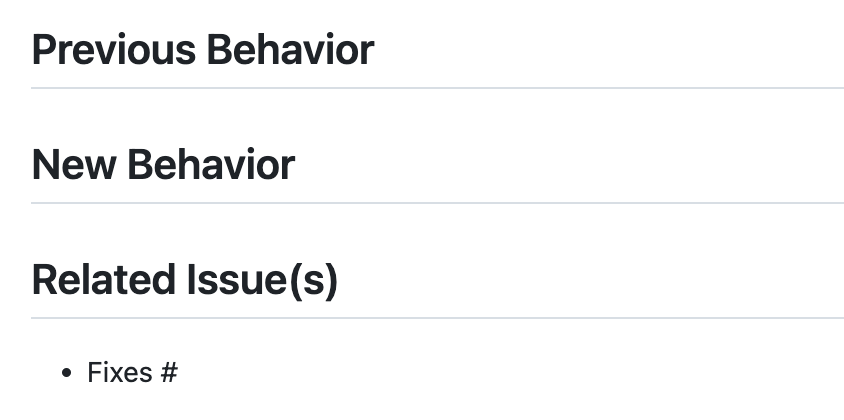This screenshot has width=844, height=420.
Task: Click the 'Fixes #' list item text
Action: click(x=132, y=373)
